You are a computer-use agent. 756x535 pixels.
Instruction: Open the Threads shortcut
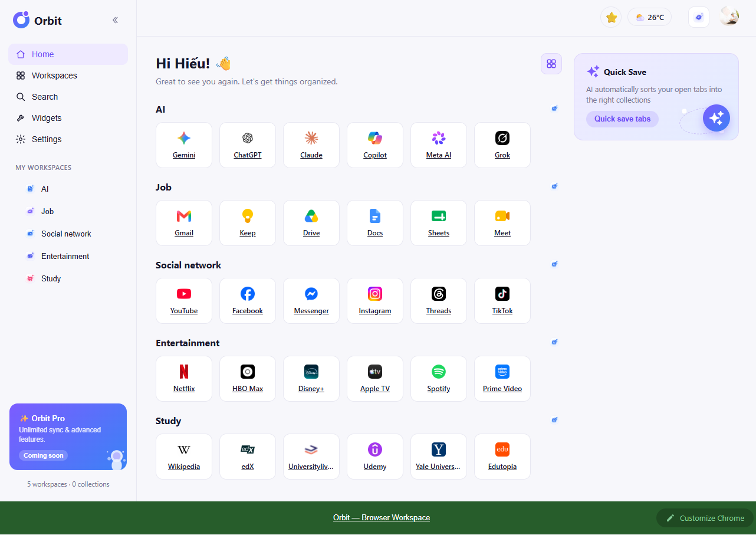439,301
